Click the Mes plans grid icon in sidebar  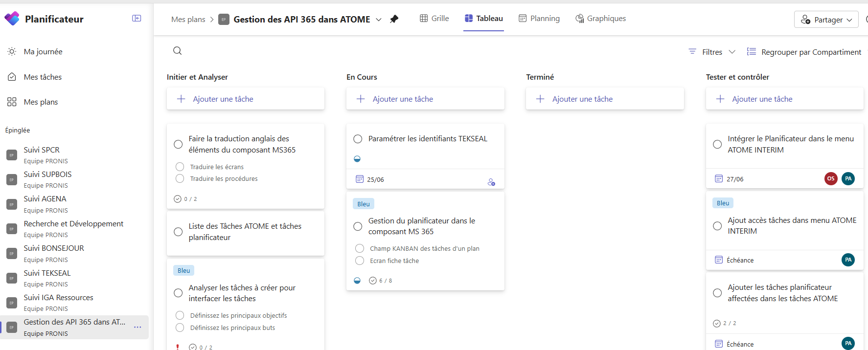coord(12,102)
